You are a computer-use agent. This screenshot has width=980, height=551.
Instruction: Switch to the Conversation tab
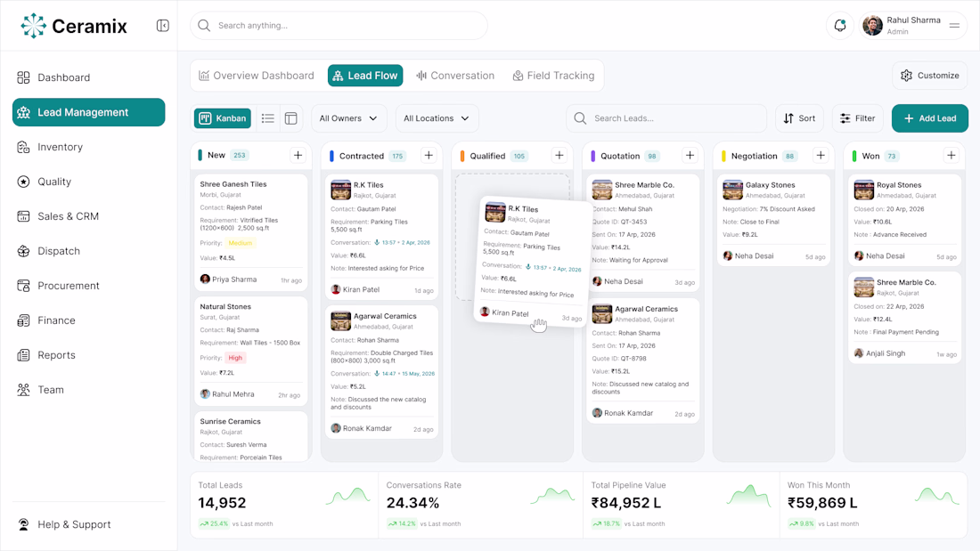click(x=455, y=76)
